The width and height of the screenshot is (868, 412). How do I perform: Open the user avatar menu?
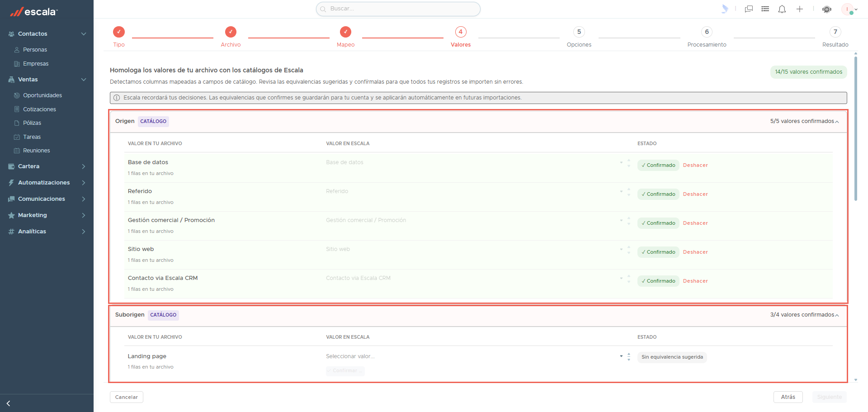849,9
